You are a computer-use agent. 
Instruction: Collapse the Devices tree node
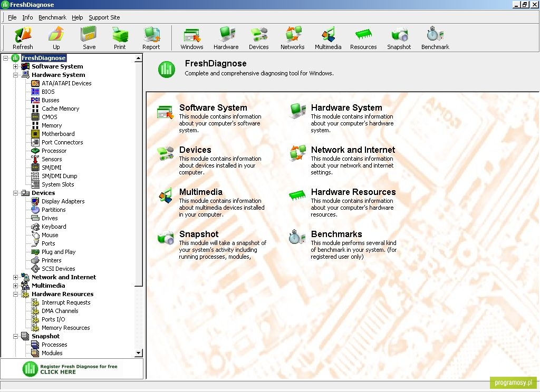[15, 193]
